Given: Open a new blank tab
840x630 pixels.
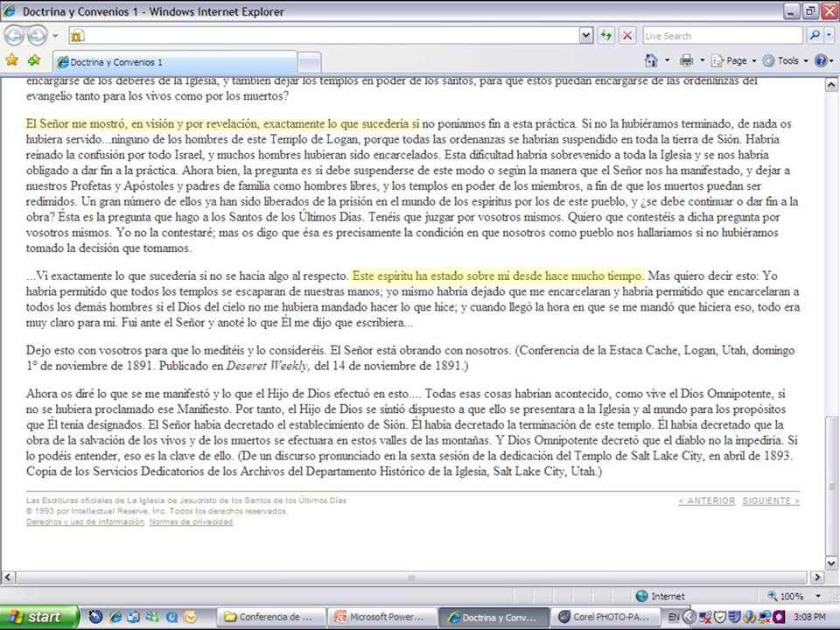Looking at the screenshot, I should click(x=309, y=63).
